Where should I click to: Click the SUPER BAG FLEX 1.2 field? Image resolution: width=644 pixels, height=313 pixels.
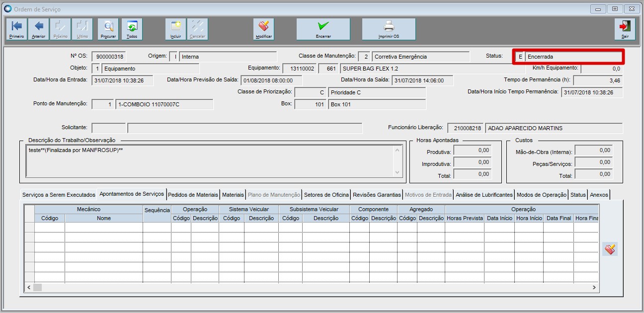432,69
